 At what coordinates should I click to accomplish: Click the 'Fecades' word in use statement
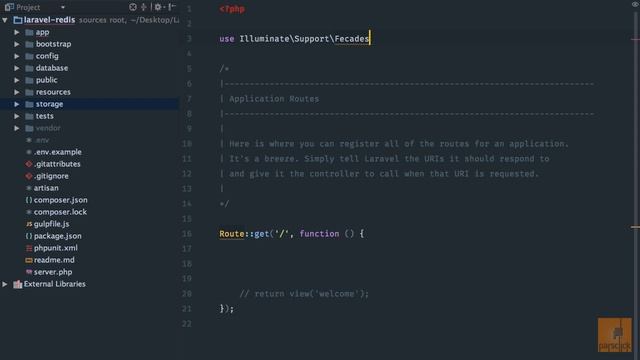tap(351, 39)
